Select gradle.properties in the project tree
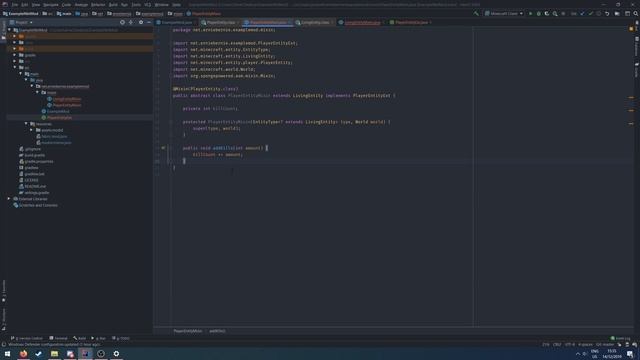 (x=39, y=161)
